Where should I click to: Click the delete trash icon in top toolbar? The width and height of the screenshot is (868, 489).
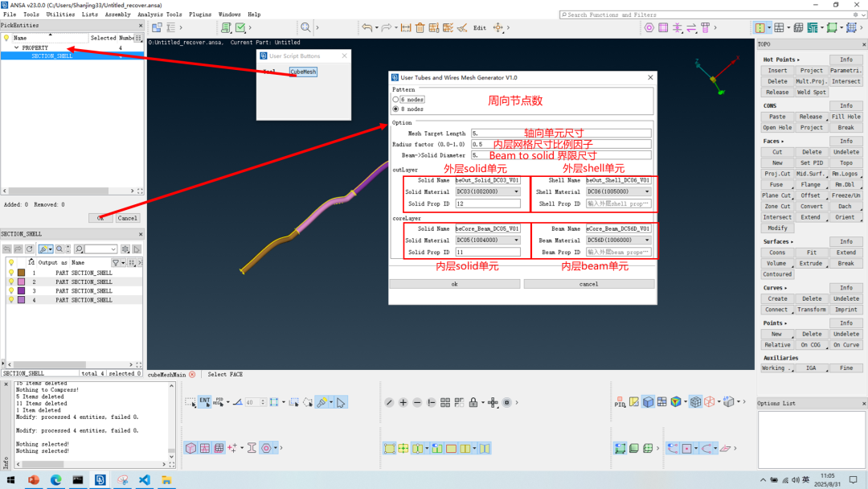420,27
